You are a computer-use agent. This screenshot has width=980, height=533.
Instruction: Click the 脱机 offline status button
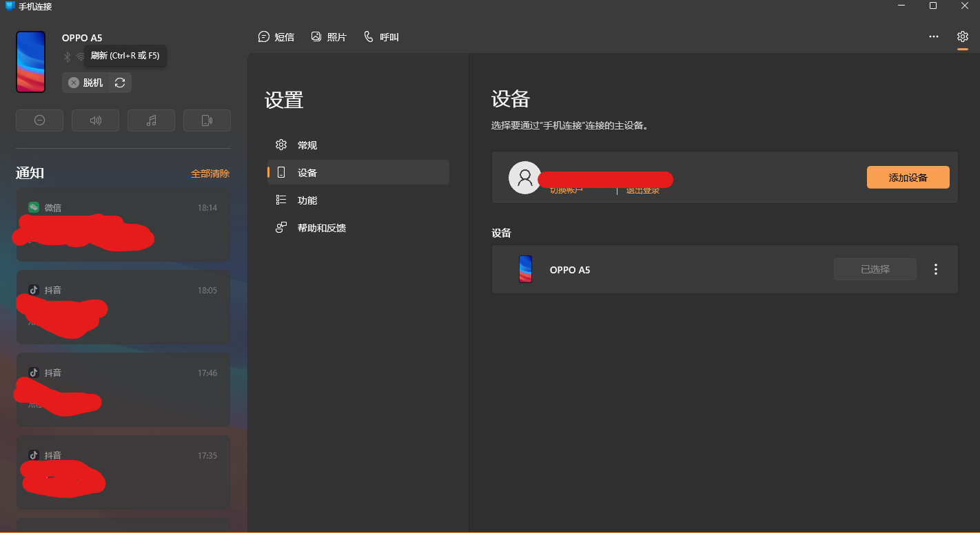tap(86, 83)
